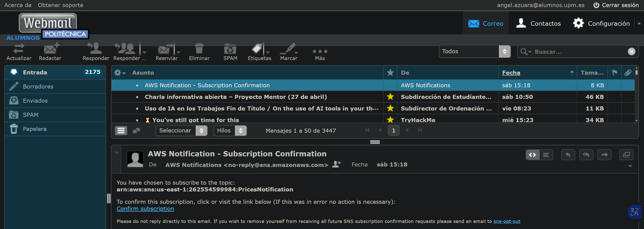Sort messages by Asunto column
Image resolution: width=644 pixels, height=229 pixels.
[x=143, y=73]
